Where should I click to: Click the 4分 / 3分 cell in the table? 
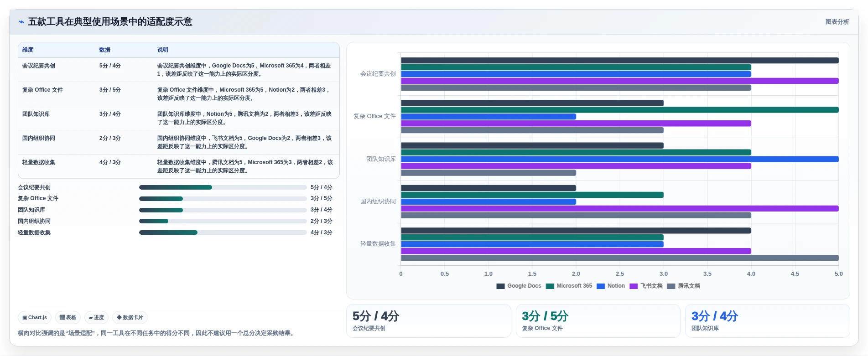tap(110, 162)
